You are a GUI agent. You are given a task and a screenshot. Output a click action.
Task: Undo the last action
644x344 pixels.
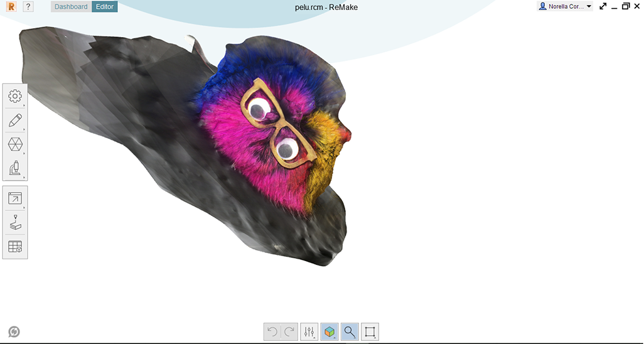[272, 331]
